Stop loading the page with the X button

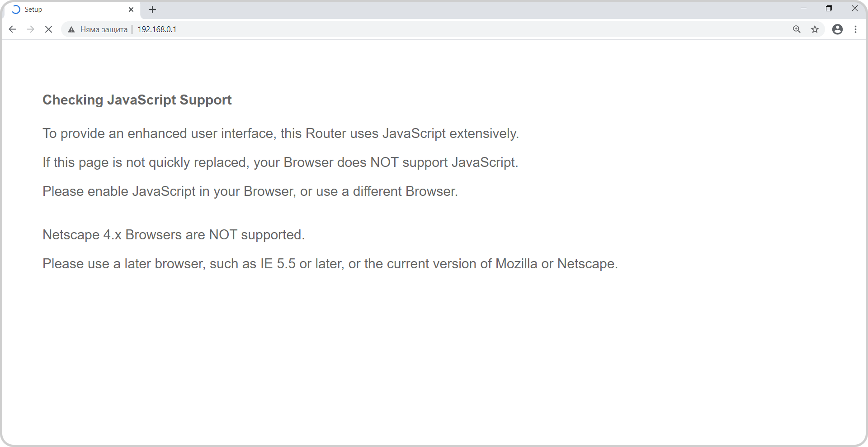tap(49, 29)
